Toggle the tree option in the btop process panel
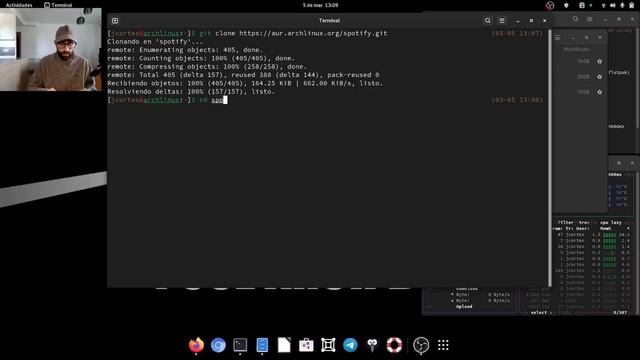Screen dimensions: 640x360 tap(584, 222)
